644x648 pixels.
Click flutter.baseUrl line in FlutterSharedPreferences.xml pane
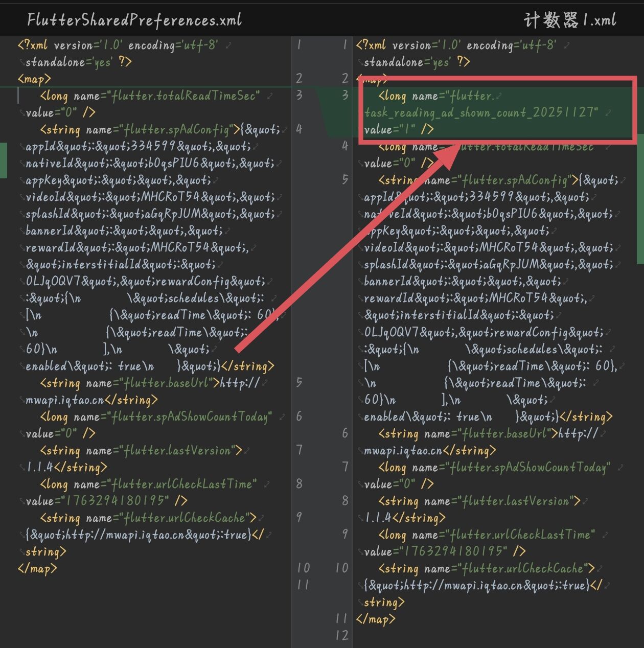150,383
